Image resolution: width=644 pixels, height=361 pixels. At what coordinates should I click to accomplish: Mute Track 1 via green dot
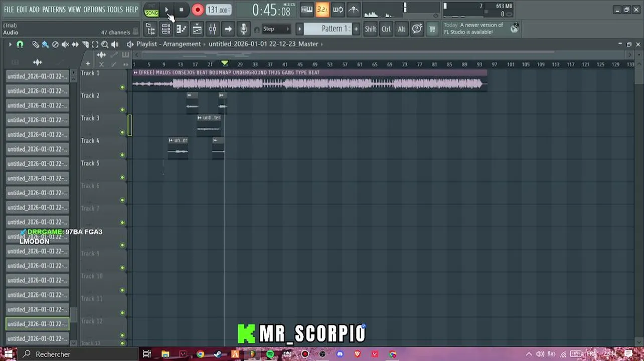(122, 87)
